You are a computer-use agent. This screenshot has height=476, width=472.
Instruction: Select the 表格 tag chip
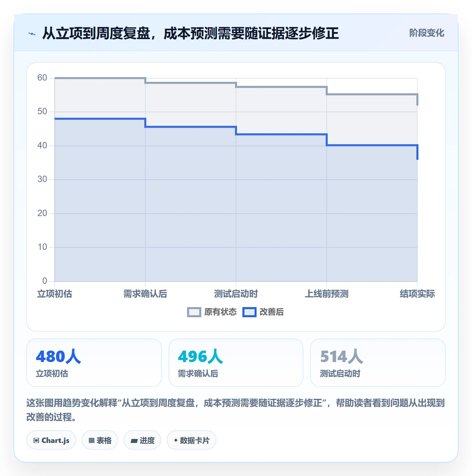(100, 440)
